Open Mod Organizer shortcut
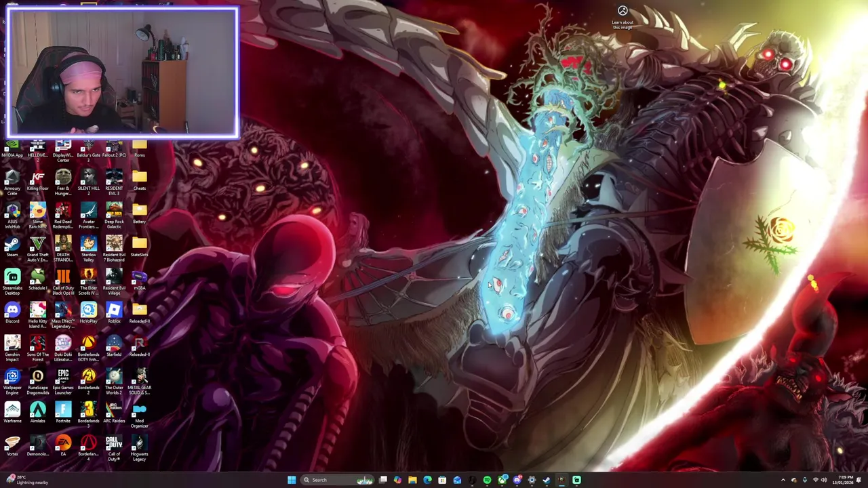 pos(139,415)
